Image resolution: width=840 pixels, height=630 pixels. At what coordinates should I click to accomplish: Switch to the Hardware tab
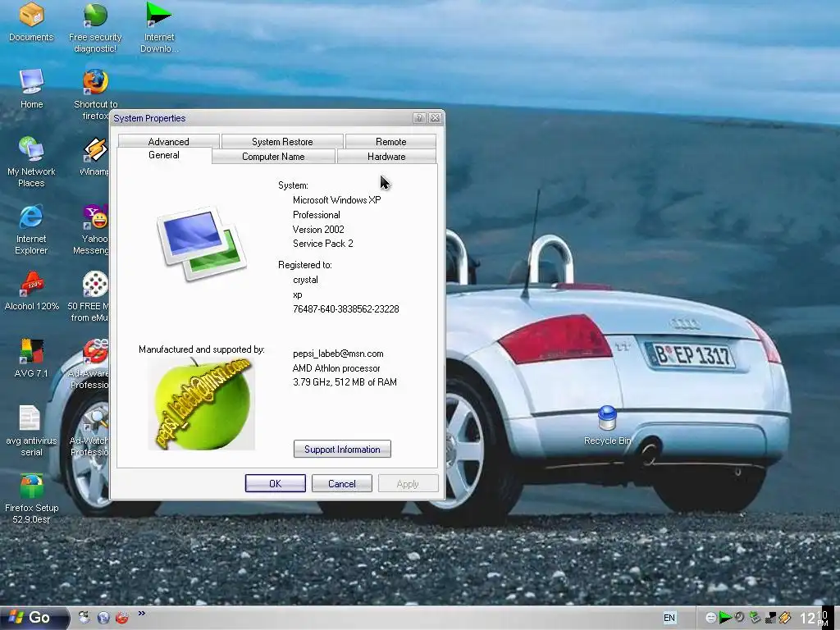click(x=386, y=157)
